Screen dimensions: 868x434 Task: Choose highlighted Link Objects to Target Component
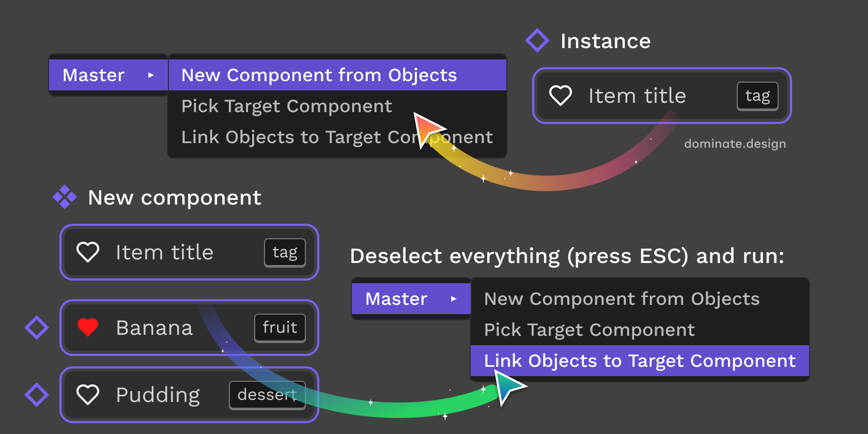(x=640, y=361)
